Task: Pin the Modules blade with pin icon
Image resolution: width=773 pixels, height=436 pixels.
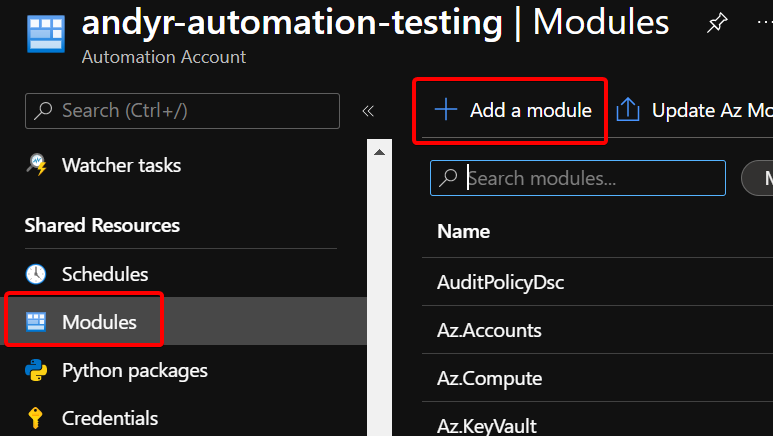Action: 717,23
